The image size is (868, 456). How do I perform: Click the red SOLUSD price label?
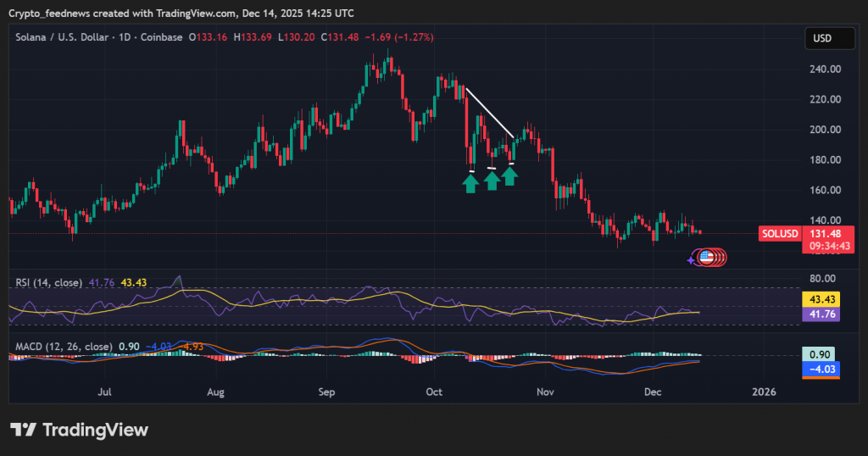pyautogui.click(x=779, y=234)
